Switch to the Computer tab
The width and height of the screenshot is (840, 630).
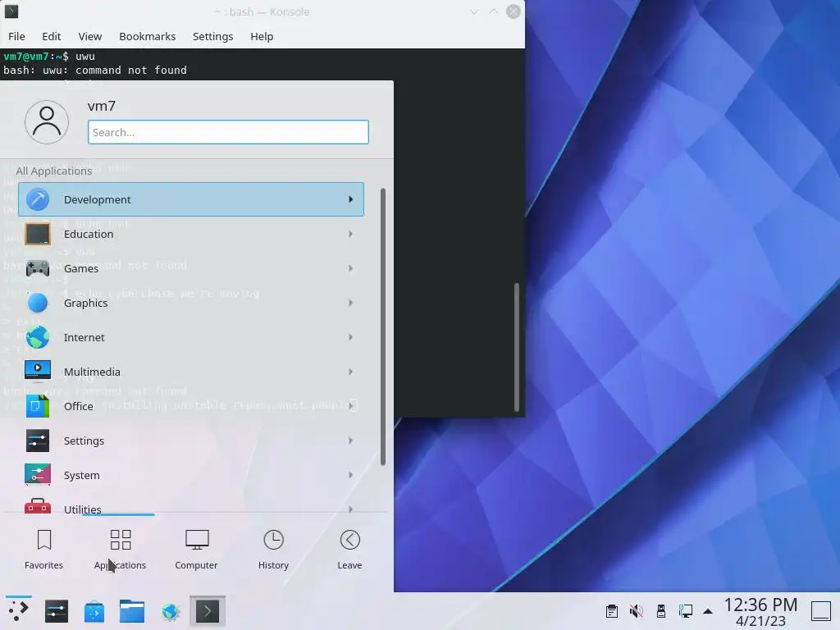coord(197,550)
